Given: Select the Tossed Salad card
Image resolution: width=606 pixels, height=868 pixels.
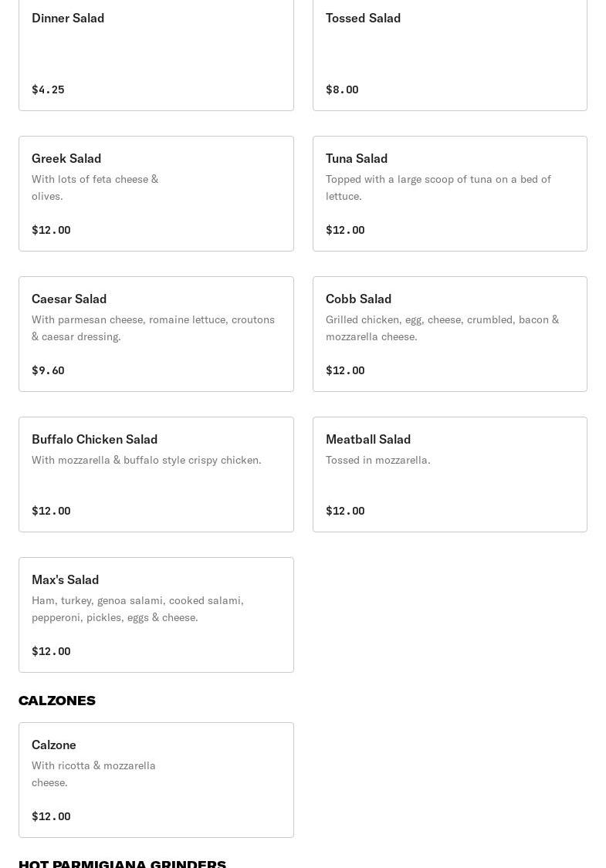Looking at the screenshot, I should [x=450, y=54].
